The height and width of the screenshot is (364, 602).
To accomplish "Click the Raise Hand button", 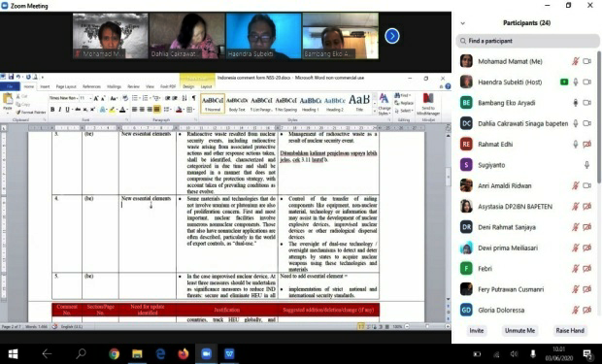I will click(x=570, y=331).
